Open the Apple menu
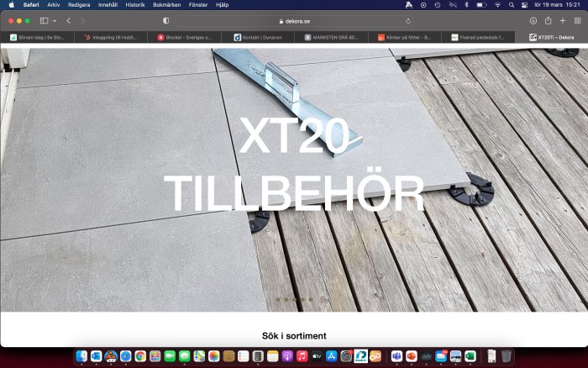 tap(11, 5)
